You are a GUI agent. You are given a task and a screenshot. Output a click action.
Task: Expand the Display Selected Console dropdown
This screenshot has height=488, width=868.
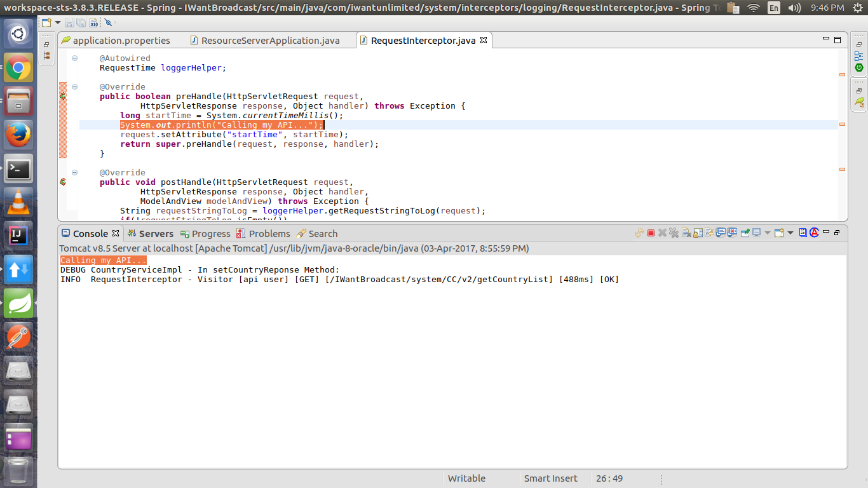pyautogui.click(x=768, y=233)
